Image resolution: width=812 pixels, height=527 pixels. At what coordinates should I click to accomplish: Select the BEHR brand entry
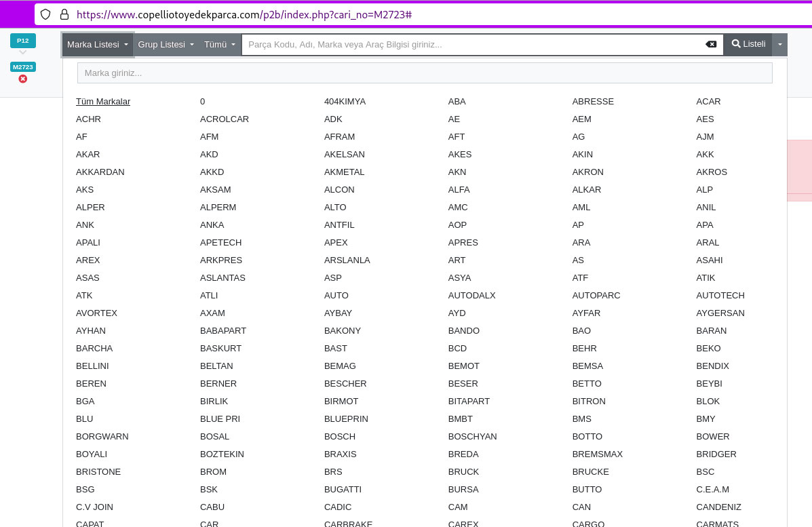pos(585,348)
